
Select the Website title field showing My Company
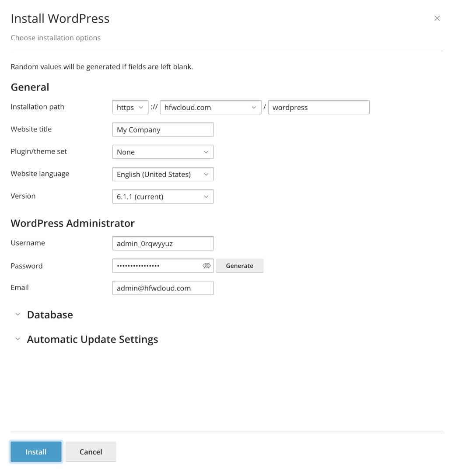(x=163, y=129)
